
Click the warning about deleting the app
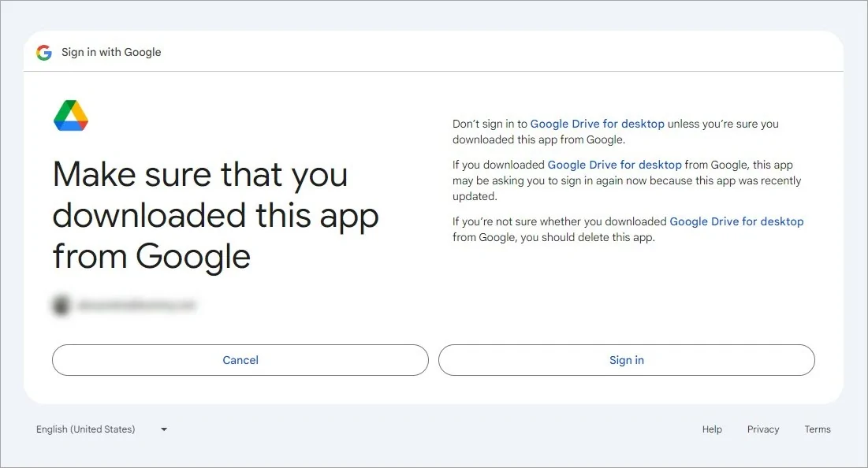tap(628, 229)
